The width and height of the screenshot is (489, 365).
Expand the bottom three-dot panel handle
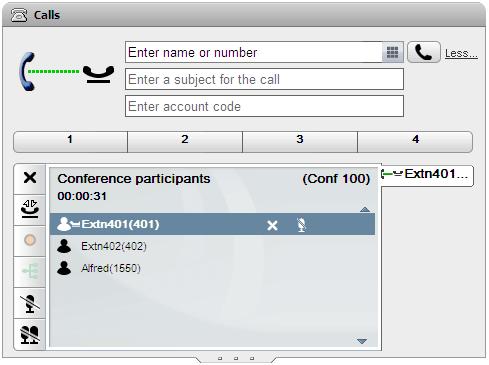click(x=236, y=359)
